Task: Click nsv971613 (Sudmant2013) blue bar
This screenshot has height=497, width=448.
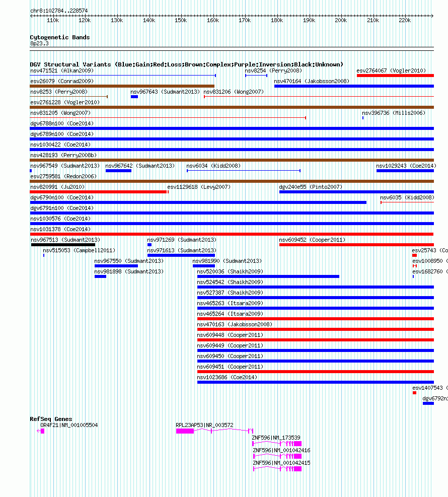Action: (x=181, y=255)
